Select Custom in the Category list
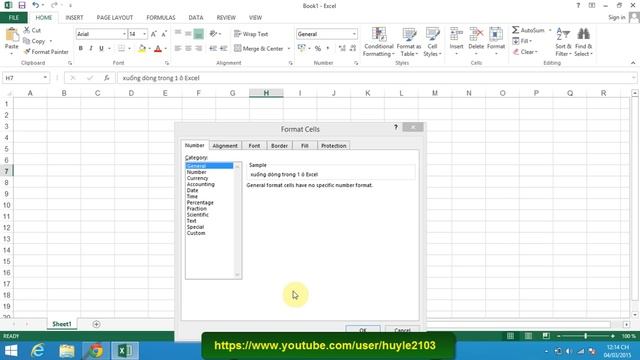 [x=196, y=233]
